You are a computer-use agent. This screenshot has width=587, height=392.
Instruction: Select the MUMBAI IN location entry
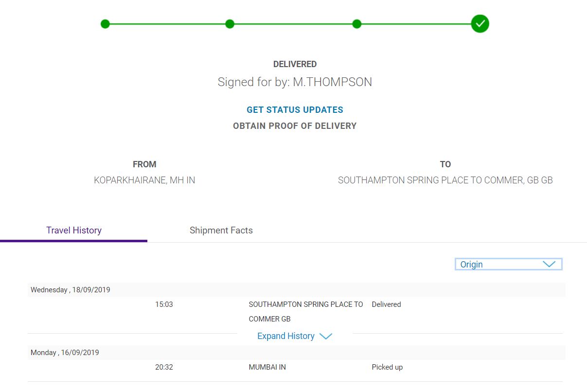click(267, 367)
